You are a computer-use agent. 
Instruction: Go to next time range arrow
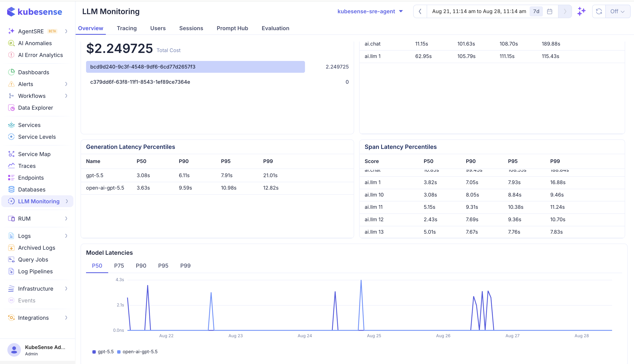tap(565, 11)
